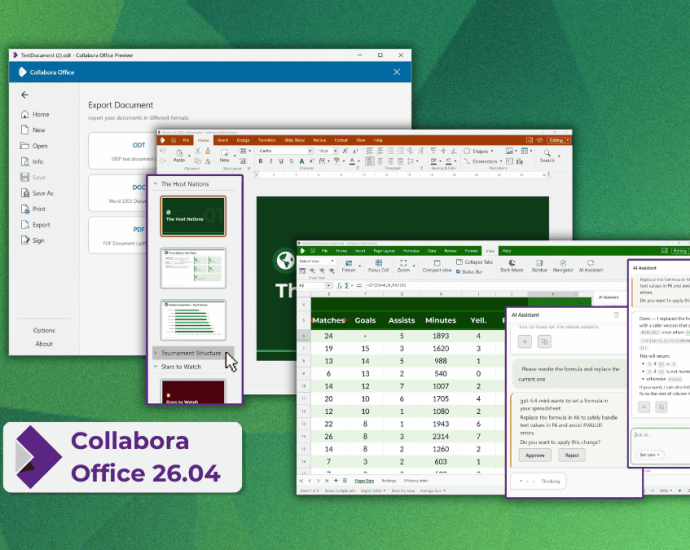The width and height of the screenshot is (690, 550).
Task: Open Info in the backstage sidebar
Action: pos(32,162)
